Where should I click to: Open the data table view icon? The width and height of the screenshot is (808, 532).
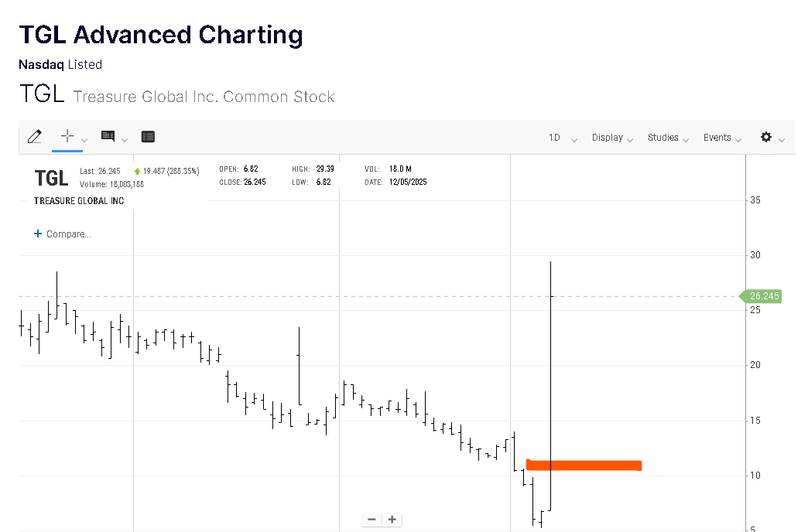click(x=148, y=137)
